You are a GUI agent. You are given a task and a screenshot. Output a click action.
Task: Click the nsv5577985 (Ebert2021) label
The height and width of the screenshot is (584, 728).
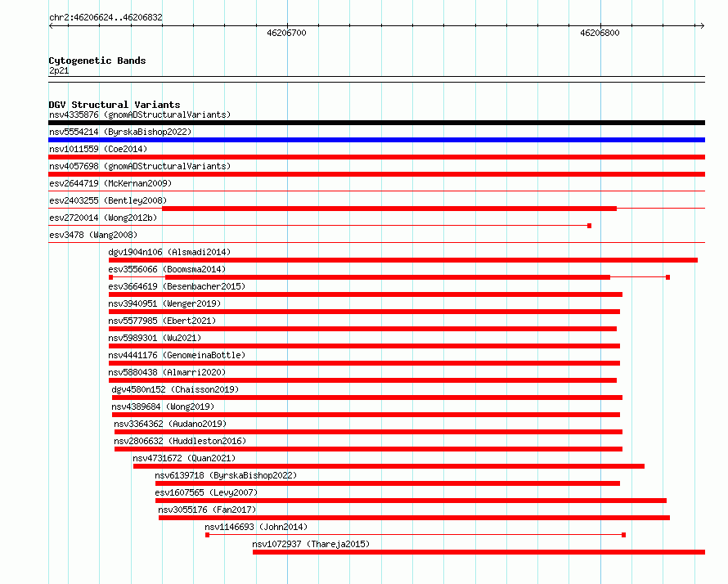pos(162,321)
